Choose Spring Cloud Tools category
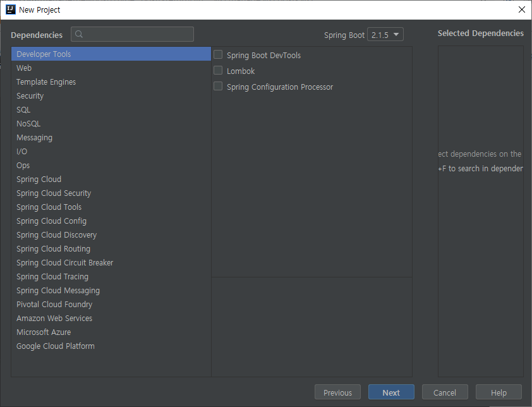 click(111, 207)
